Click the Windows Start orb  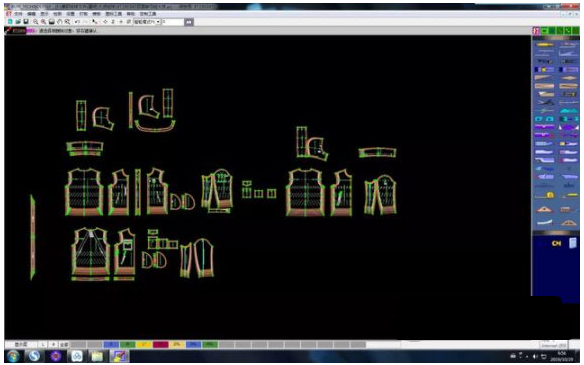click(x=13, y=356)
